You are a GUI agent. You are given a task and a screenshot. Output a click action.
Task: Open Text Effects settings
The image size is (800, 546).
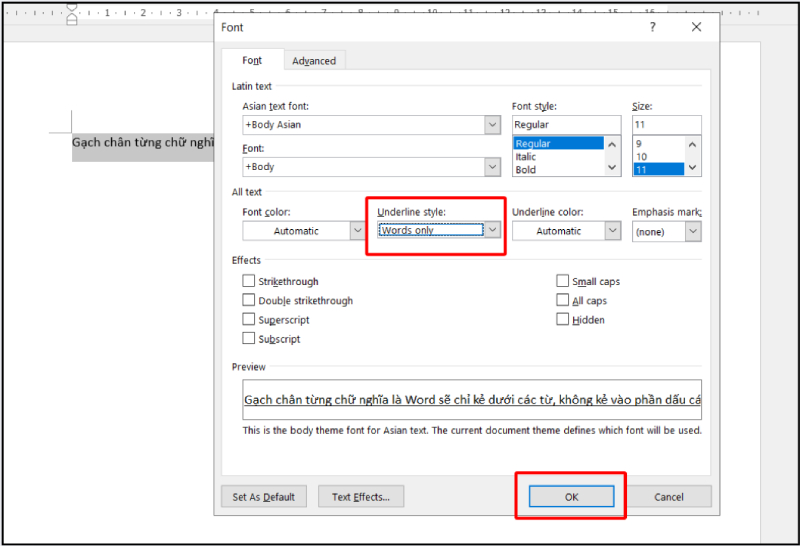pos(360,497)
